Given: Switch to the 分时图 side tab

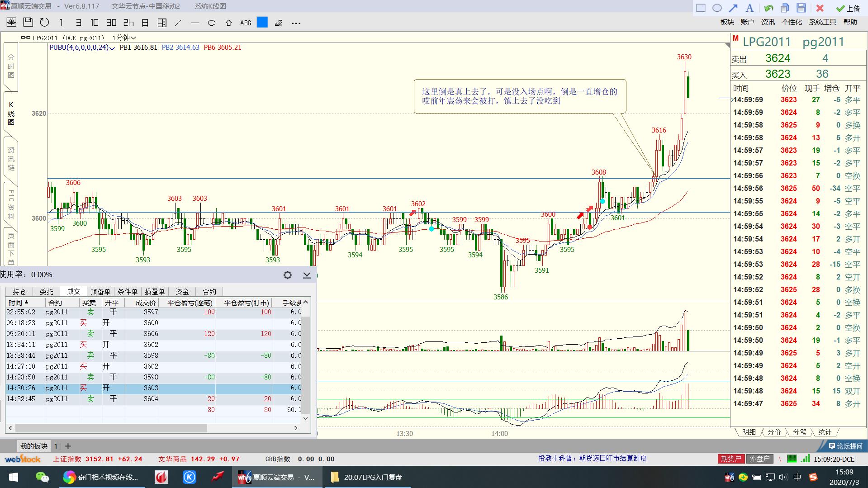Looking at the screenshot, I should point(11,66).
